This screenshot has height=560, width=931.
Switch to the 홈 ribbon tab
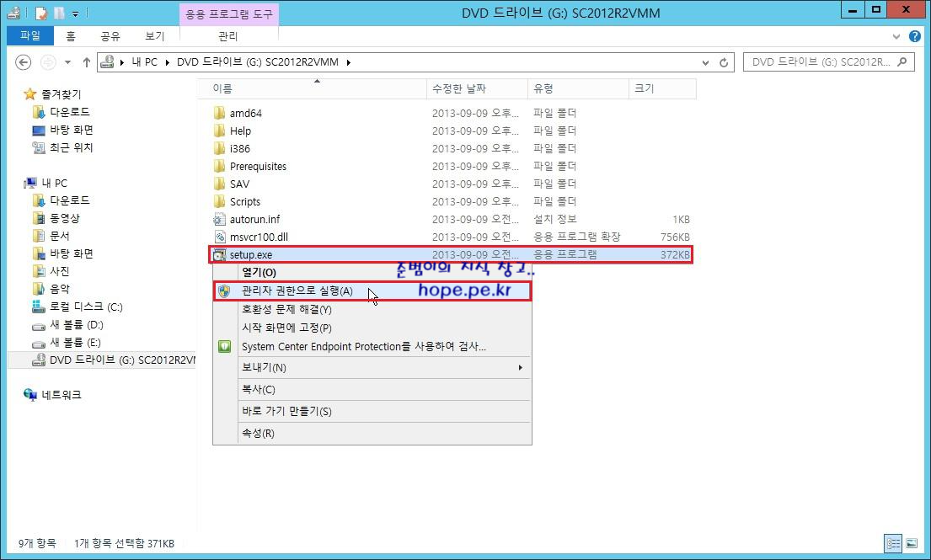coord(71,36)
